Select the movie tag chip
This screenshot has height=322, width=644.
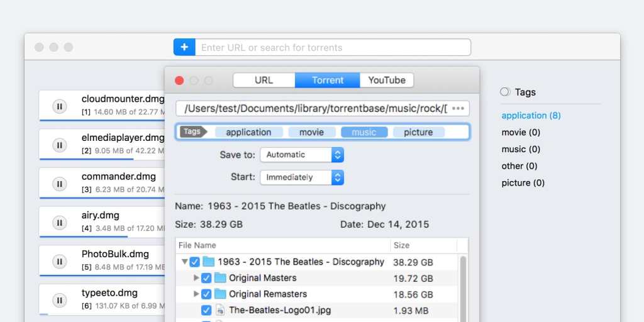click(x=311, y=132)
